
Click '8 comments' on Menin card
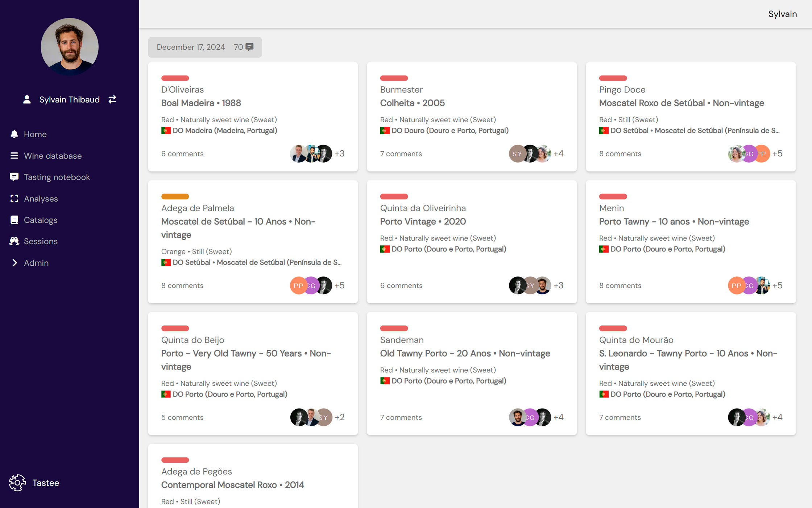[x=620, y=286]
